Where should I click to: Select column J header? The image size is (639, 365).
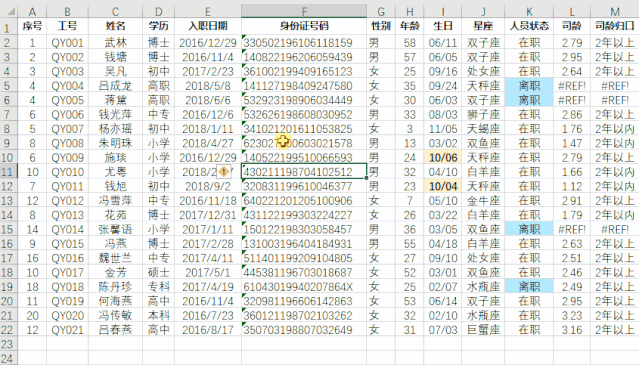click(x=483, y=11)
